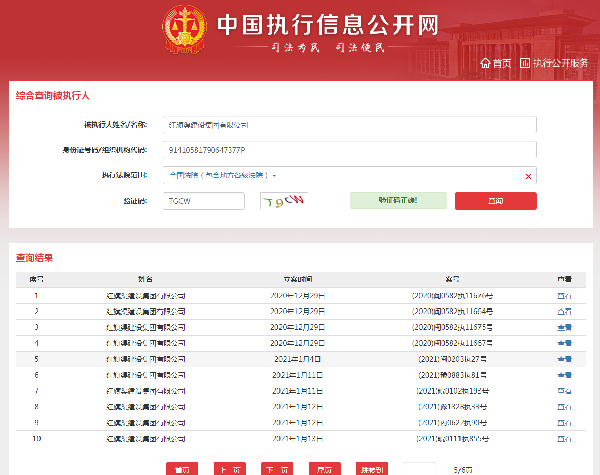
Task: View details link for result row 10
Action: coord(563,438)
